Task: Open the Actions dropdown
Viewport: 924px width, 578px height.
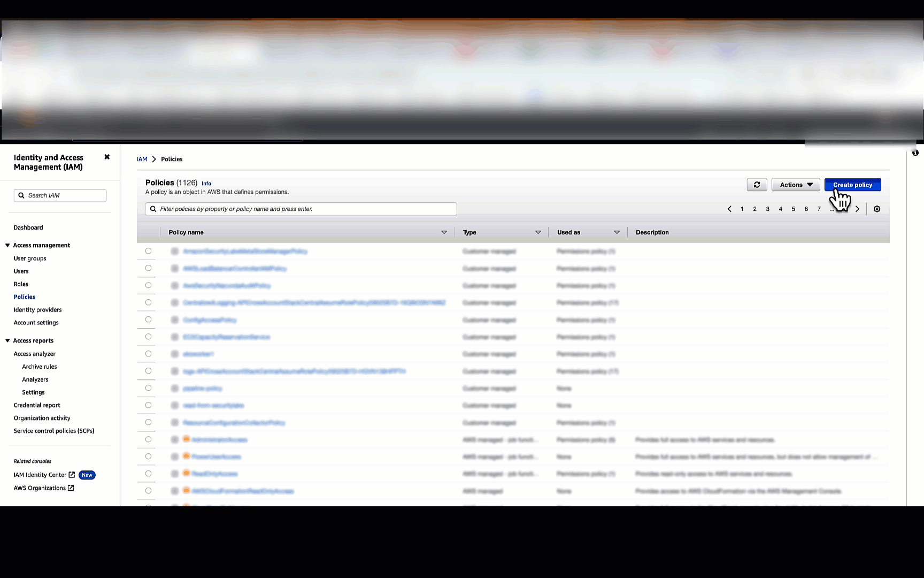Action: click(796, 185)
